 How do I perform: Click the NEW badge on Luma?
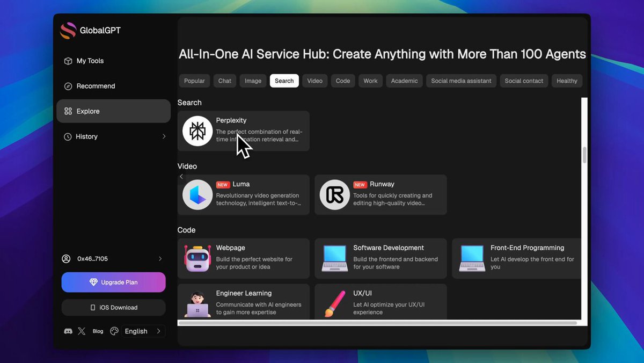[x=223, y=185]
